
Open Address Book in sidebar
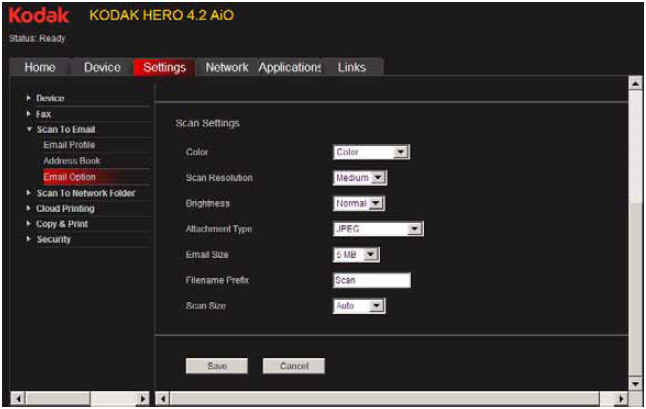(x=71, y=161)
